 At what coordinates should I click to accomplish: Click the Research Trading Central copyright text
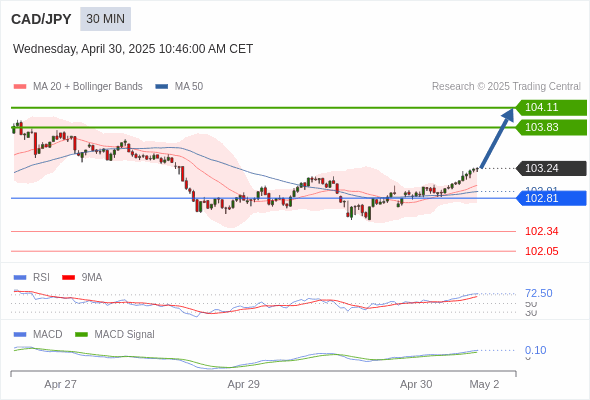point(506,87)
